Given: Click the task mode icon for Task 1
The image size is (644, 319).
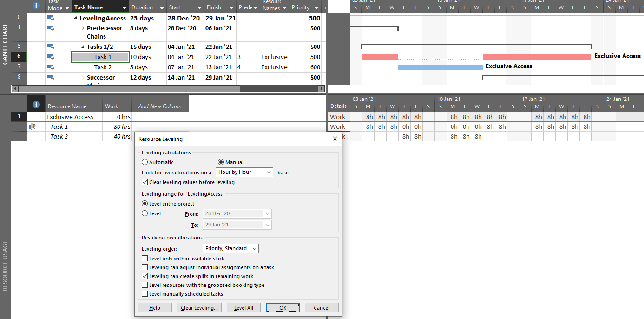Looking at the screenshot, I should [x=51, y=57].
